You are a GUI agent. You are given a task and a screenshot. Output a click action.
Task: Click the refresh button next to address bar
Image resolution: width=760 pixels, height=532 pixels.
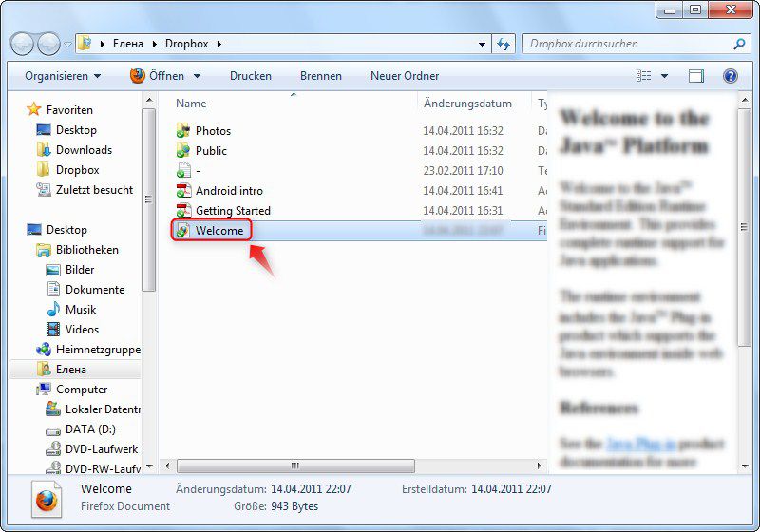[x=503, y=44]
